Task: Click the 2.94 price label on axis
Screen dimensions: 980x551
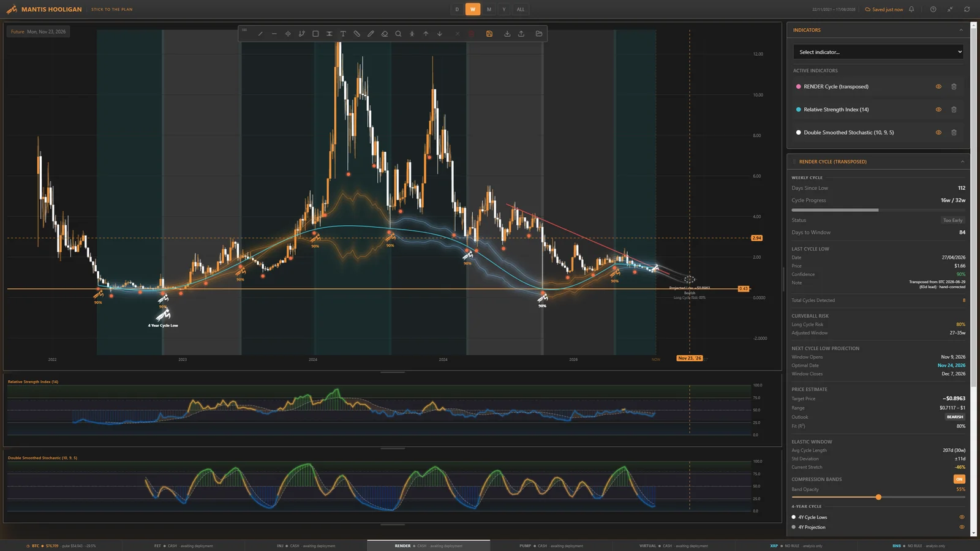Action: [x=756, y=238]
